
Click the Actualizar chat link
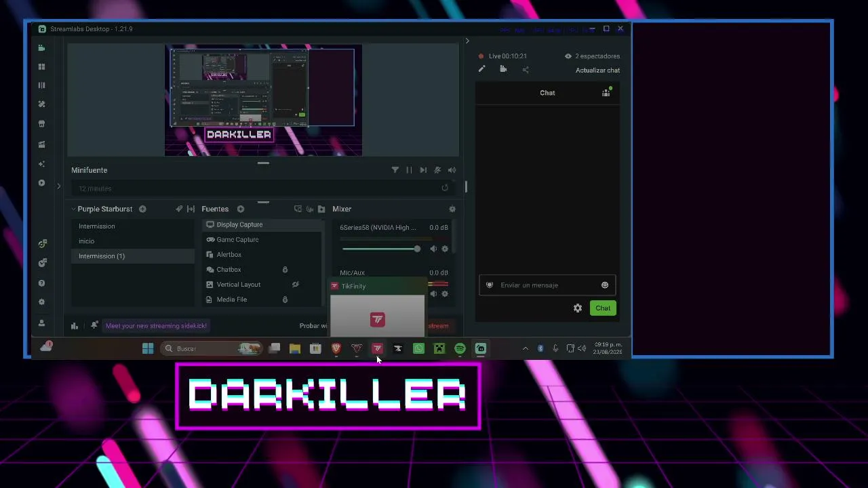(x=597, y=70)
